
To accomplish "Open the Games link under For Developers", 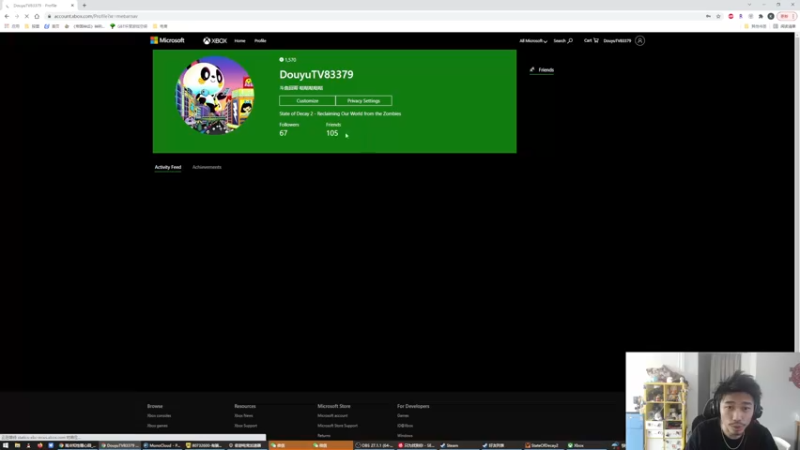I will [403, 416].
